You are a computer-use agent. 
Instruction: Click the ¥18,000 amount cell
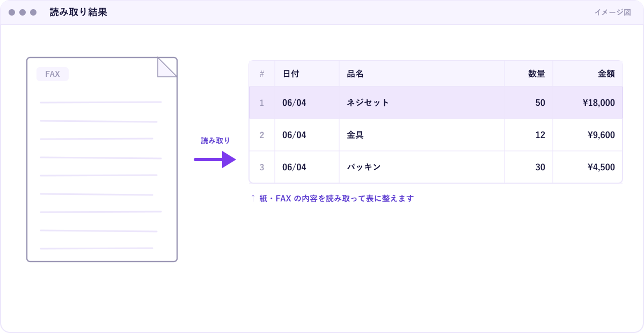tap(588, 103)
